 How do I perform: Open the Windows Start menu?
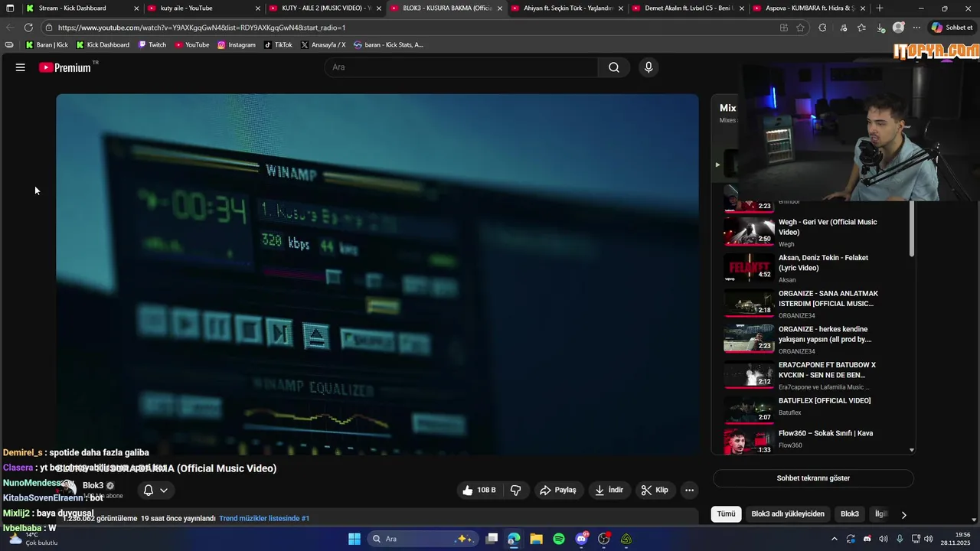[x=354, y=539]
